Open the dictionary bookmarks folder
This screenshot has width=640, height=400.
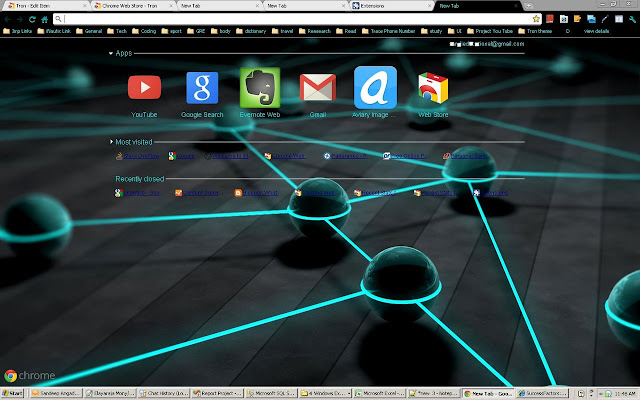pos(251,31)
